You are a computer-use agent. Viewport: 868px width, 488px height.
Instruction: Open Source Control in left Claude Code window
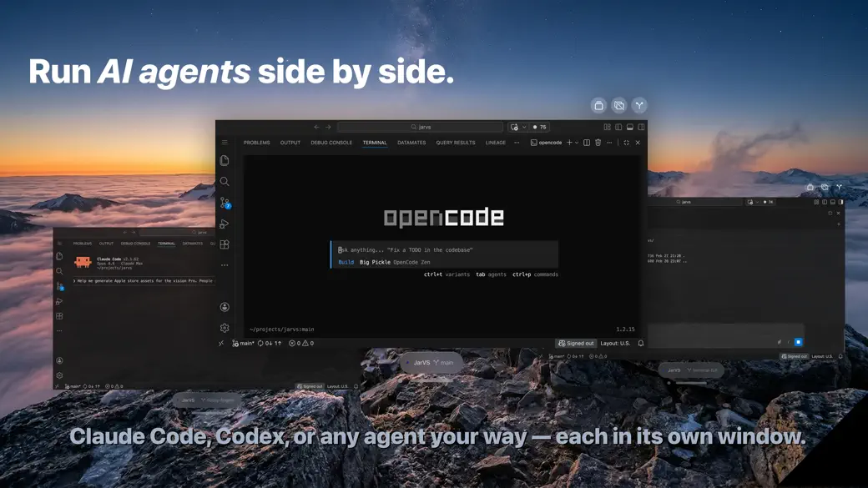pyautogui.click(x=60, y=286)
